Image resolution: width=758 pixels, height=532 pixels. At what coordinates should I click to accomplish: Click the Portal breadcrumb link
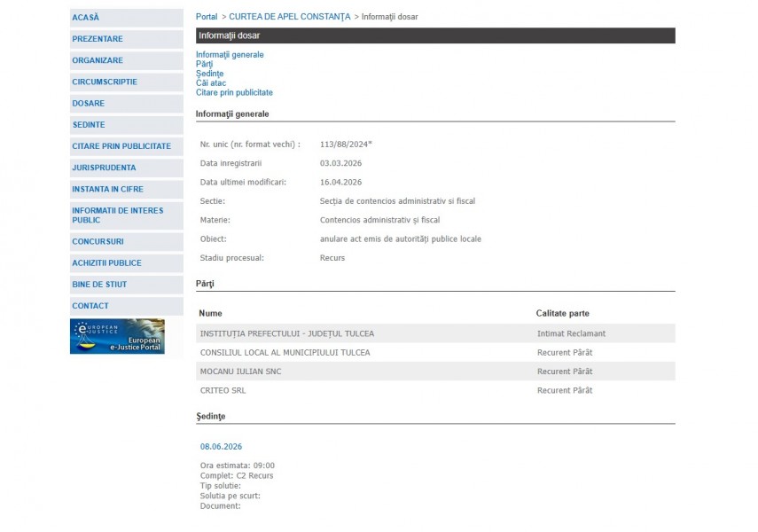(x=206, y=17)
